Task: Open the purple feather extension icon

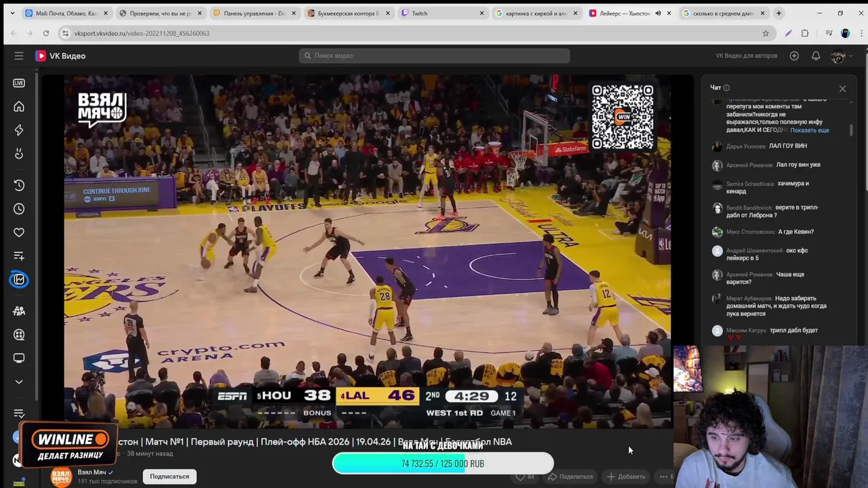Action: [788, 33]
